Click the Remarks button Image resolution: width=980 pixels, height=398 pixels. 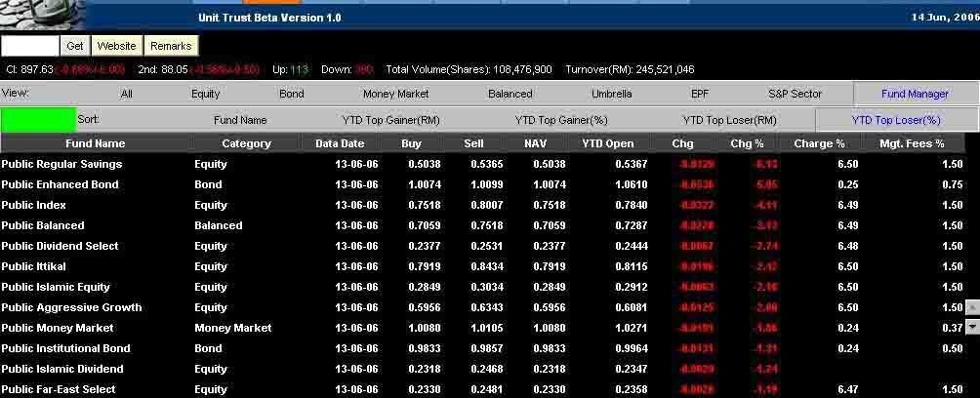(171, 46)
